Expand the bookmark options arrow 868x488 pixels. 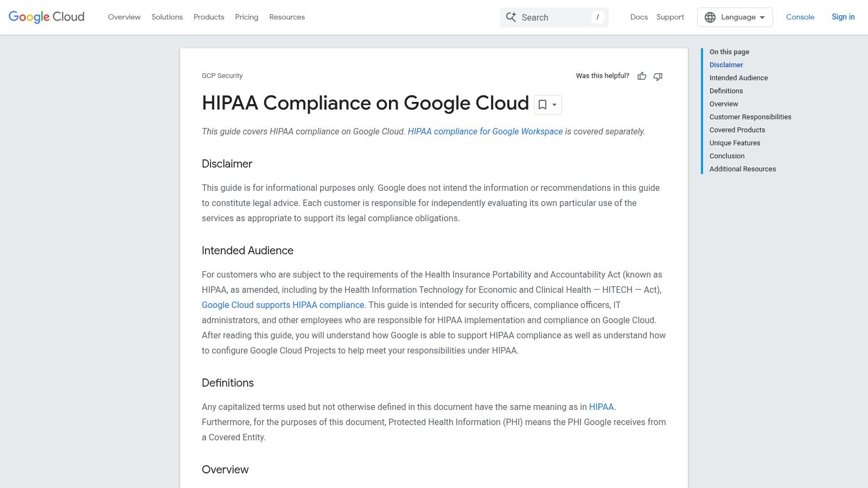coord(554,105)
